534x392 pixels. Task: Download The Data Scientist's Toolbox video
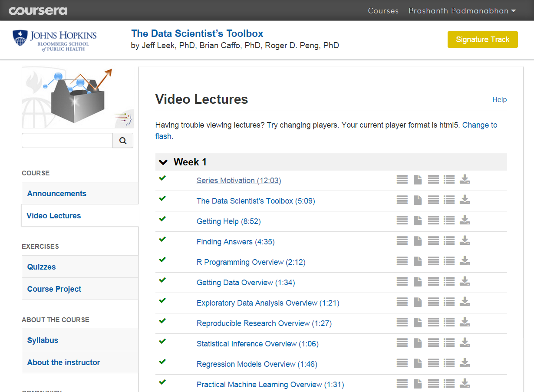click(x=465, y=200)
